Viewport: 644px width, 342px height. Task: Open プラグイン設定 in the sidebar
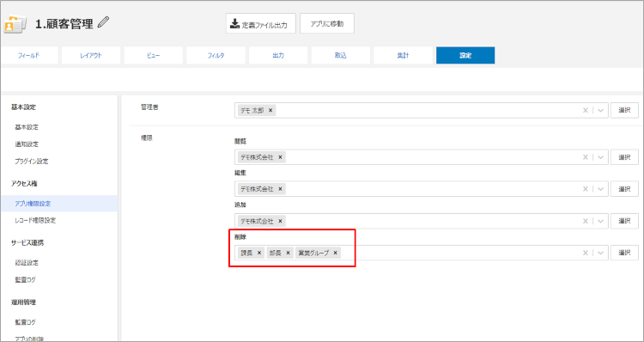click(x=32, y=162)
